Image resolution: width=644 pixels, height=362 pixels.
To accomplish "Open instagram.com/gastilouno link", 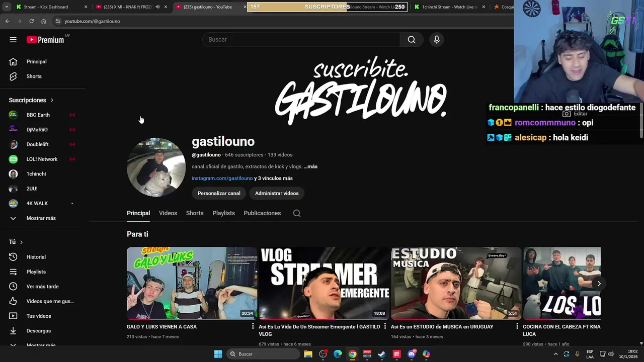I will pyautogui.click(x=222, y=178).
